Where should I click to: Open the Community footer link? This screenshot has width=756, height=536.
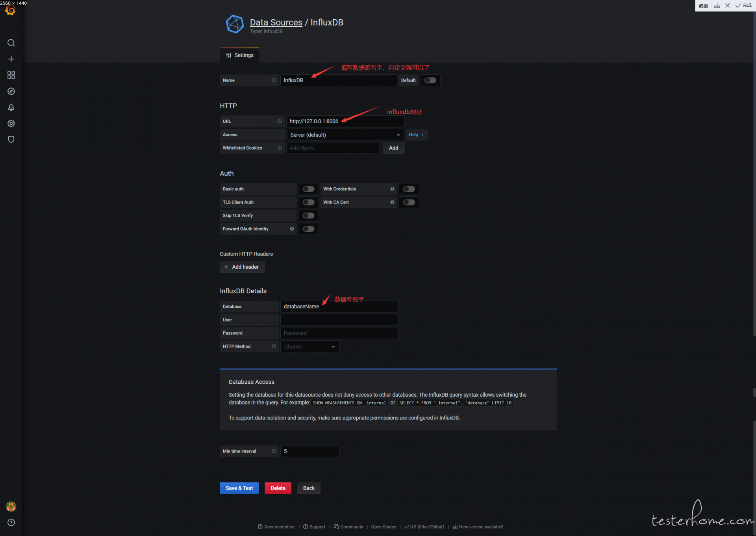point(348,527)
